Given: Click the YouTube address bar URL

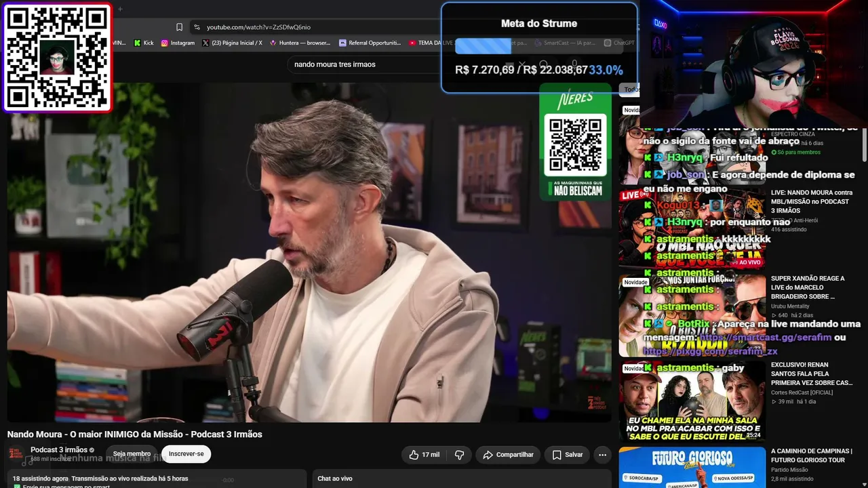Looking at the screenshot, I should pyautogui.click(x=258, y=27).
